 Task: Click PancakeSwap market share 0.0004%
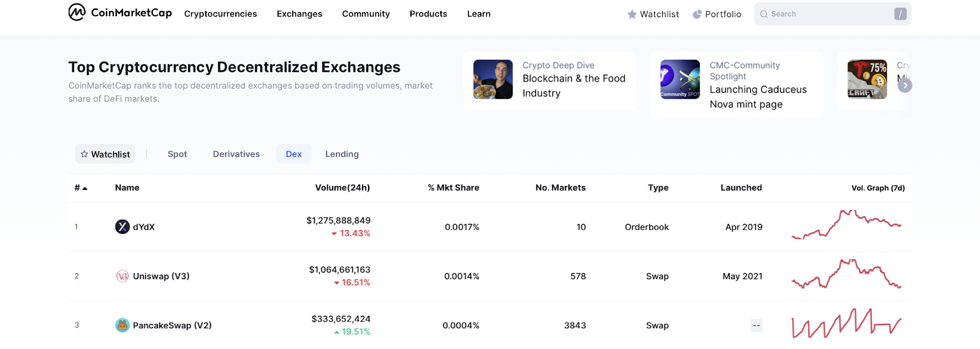[461, 326]
